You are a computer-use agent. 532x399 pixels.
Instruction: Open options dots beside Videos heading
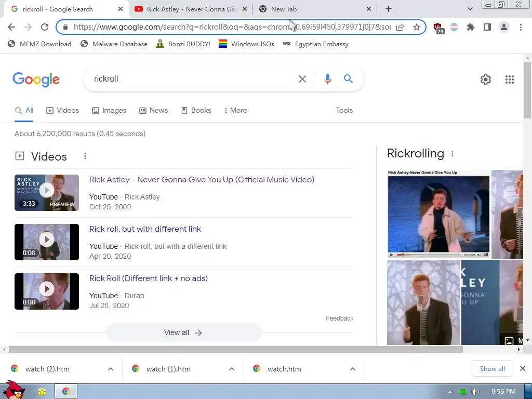(85, 156)
